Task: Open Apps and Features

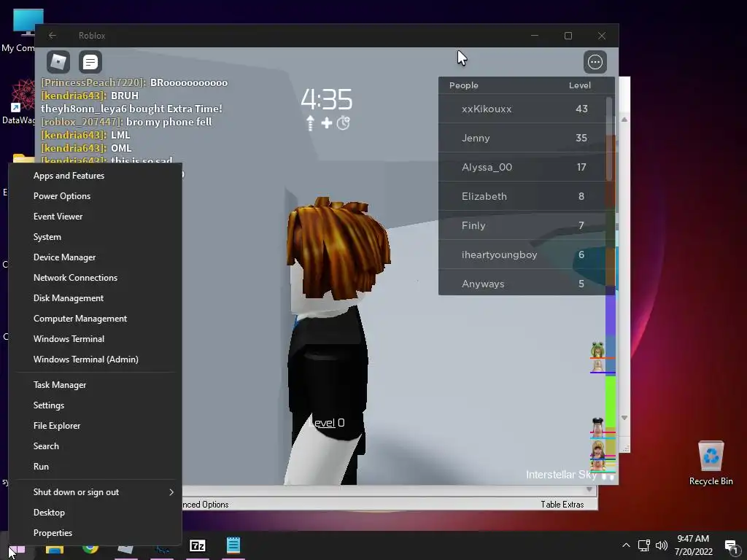Action: (96, 176)
